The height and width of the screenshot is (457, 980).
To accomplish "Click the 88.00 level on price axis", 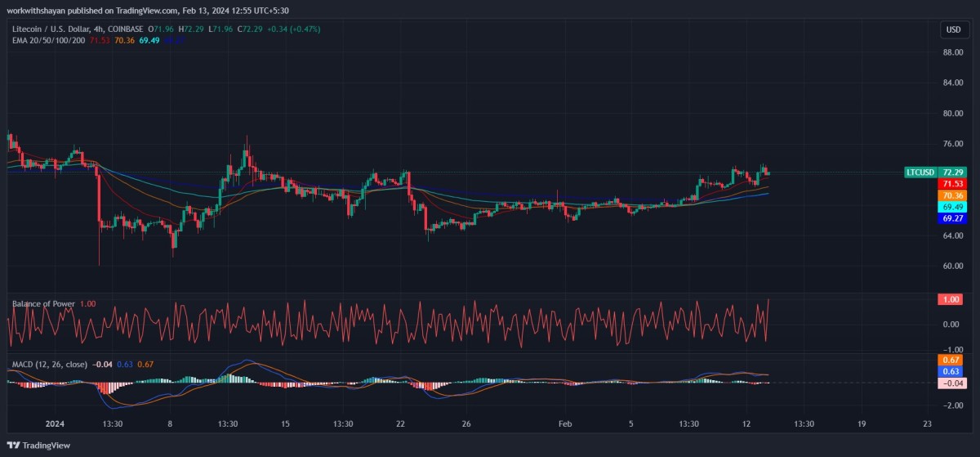I will coord(952,52).
